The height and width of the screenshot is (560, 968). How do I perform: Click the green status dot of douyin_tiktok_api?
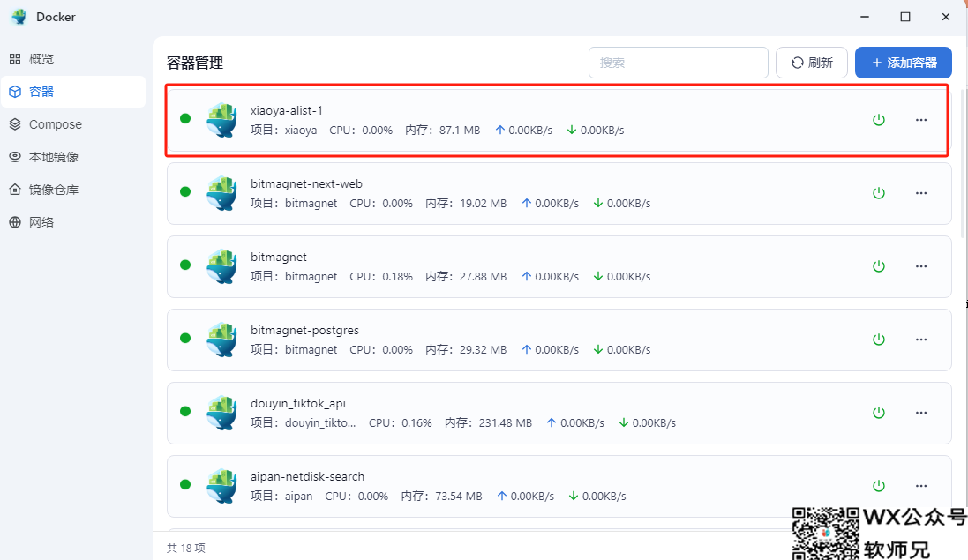tap(185, 411)
